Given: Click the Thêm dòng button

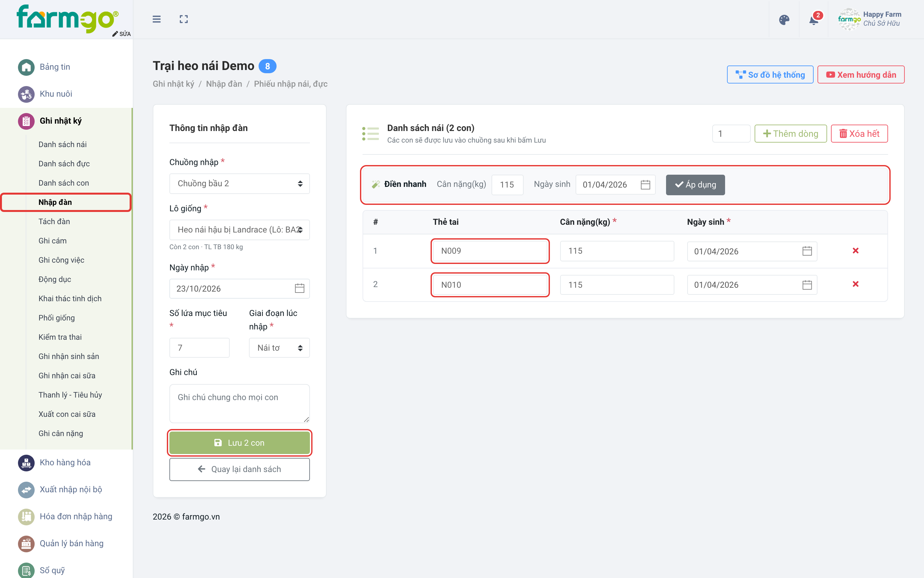Looking at the screenshot, I should click(x=790, y=133).
